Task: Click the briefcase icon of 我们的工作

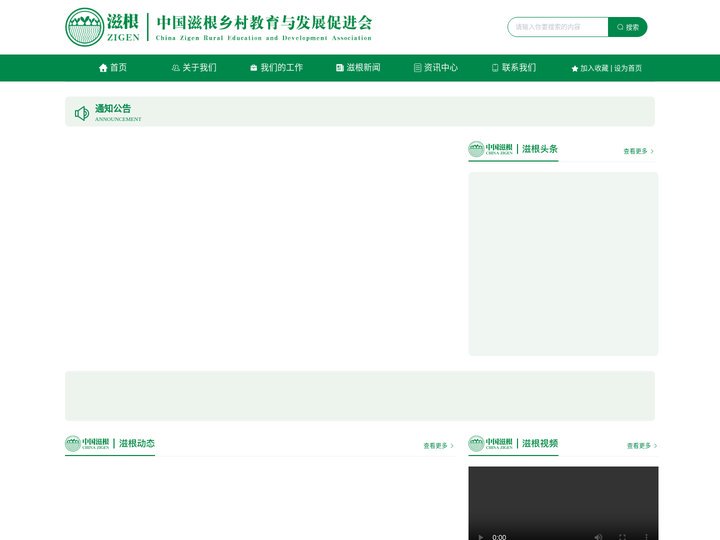Action: point(253,68)
